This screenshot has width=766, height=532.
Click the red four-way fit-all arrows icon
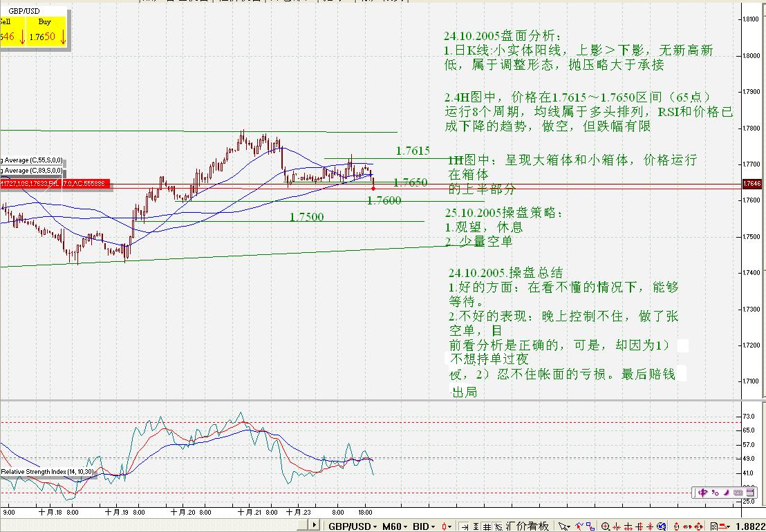click(698, 526)
